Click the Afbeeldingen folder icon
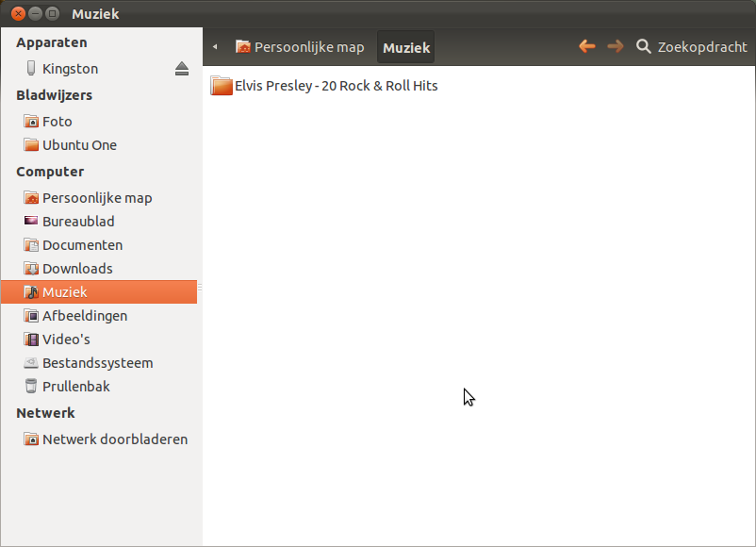The height and width of the screenshot is (547, 756). (31, 316)
